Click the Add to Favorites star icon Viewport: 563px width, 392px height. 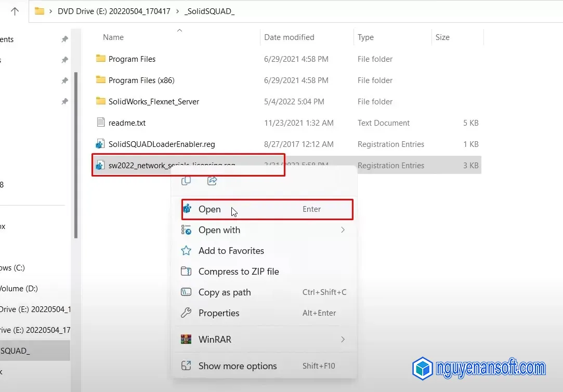(x=186, y=251)
